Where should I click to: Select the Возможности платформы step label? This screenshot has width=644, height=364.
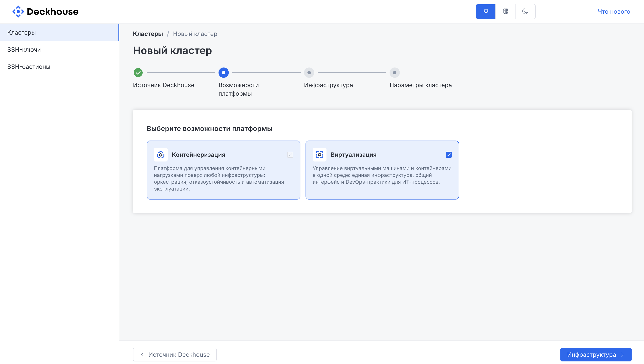point(239,89)
